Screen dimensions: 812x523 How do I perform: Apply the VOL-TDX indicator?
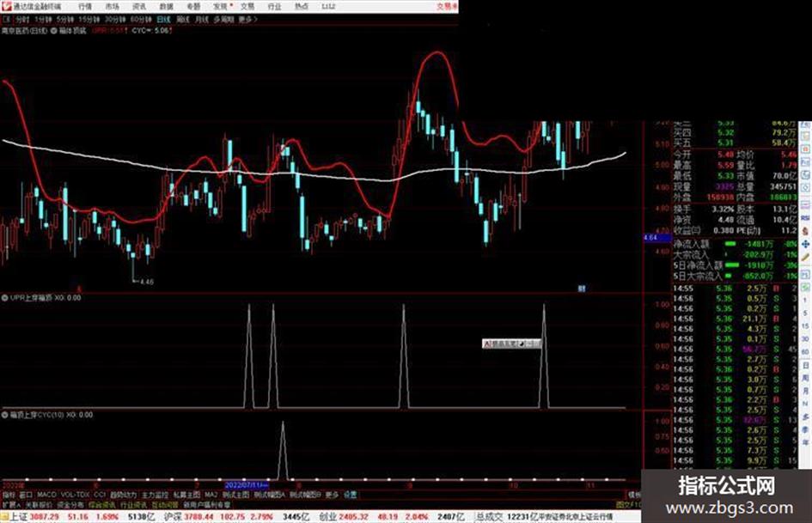[76, 495]
